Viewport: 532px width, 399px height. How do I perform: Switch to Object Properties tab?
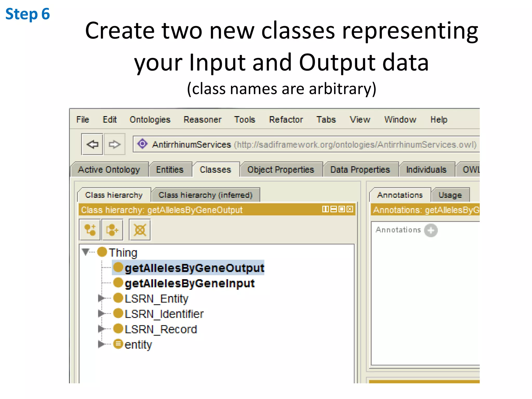[x=281, y=170]
